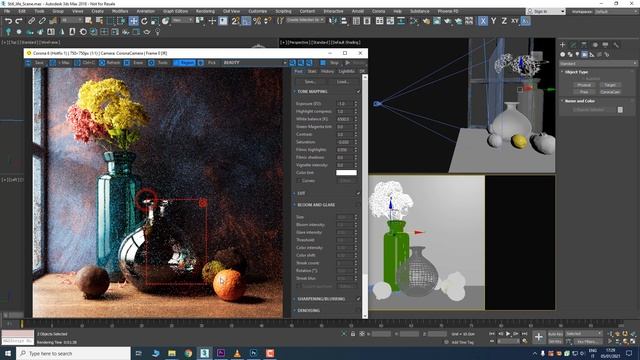Open the BEAUTY render element dropdown
This screenshot has height=360, width=640.
coord(254,63)
